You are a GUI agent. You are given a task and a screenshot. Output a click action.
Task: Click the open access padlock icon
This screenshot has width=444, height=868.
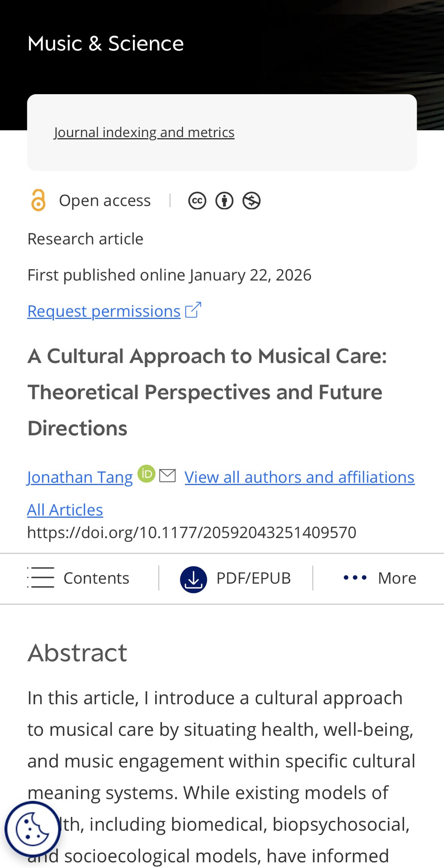point(38,201)
